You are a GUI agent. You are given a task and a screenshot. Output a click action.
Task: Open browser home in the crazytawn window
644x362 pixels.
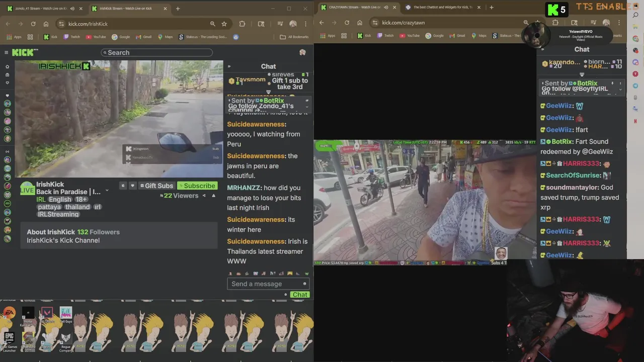click(359, 23)
